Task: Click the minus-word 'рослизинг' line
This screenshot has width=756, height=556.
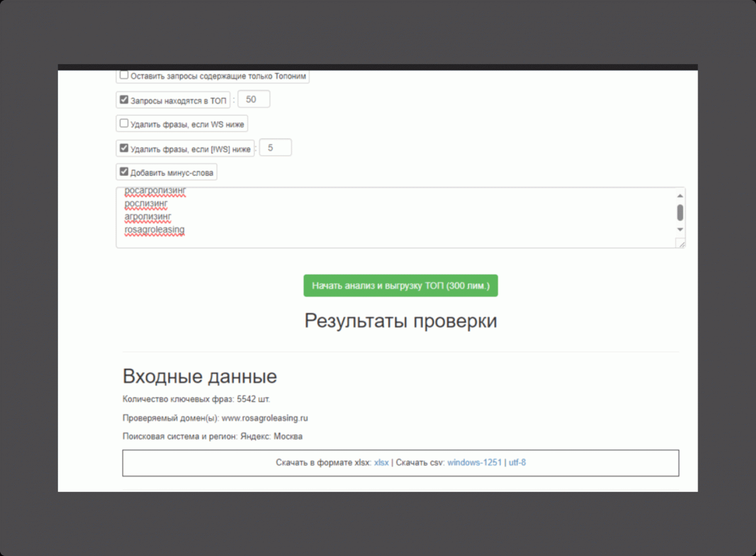Action: click(146, 204)
